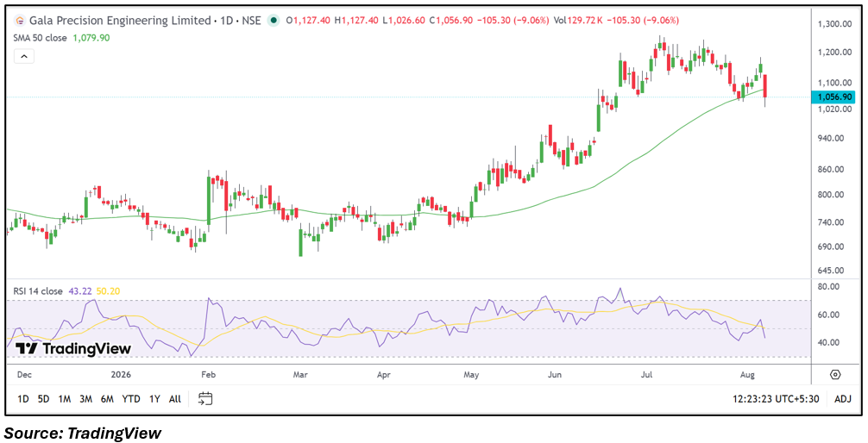Click the Jun label on time axis
Image resolution: width=868 pixels, height=443 pixels.
click(554, 374)
